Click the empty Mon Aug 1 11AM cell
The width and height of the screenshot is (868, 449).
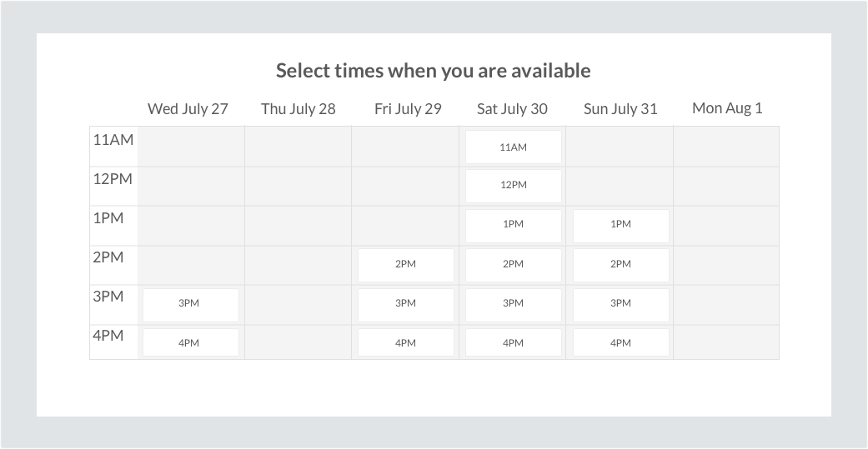[726, 147]
